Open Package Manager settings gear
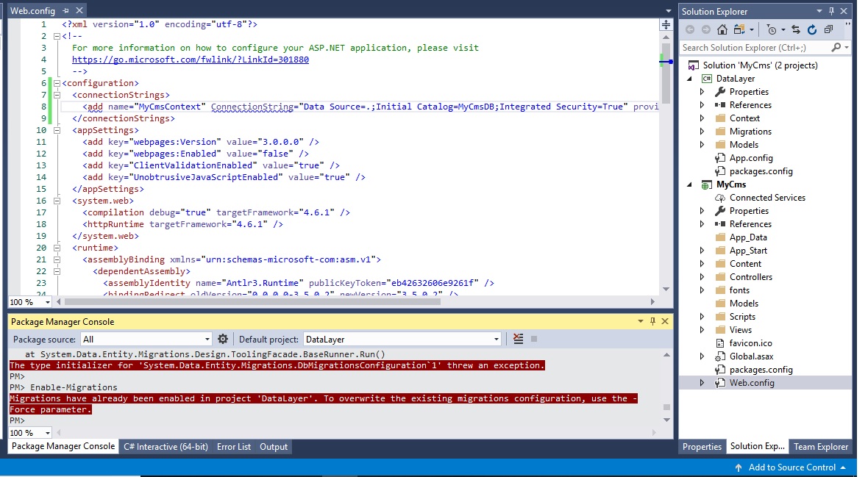 click(223, 339)
